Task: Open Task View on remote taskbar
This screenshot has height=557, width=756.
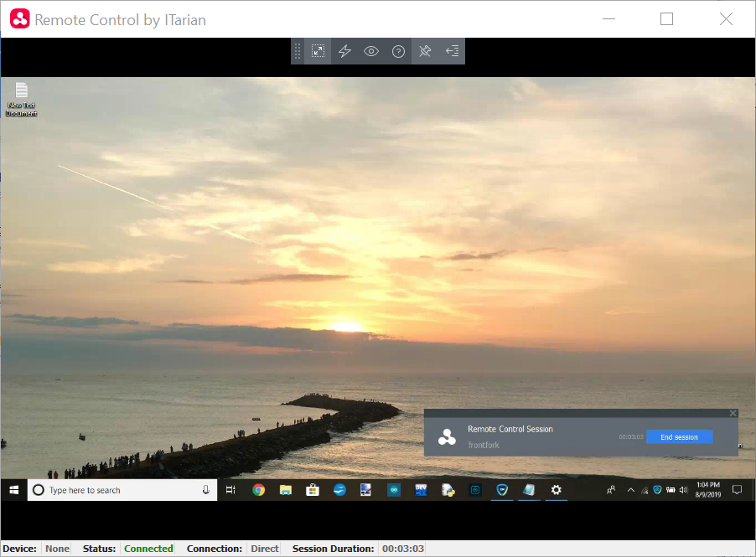Action: pos(230,490)
